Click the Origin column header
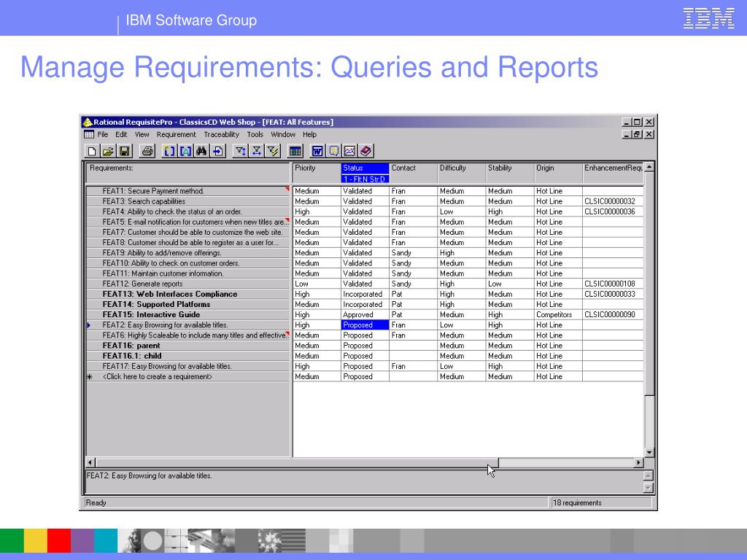The width and height of the screenshot is (747, 560). click(x=558, y=174)
